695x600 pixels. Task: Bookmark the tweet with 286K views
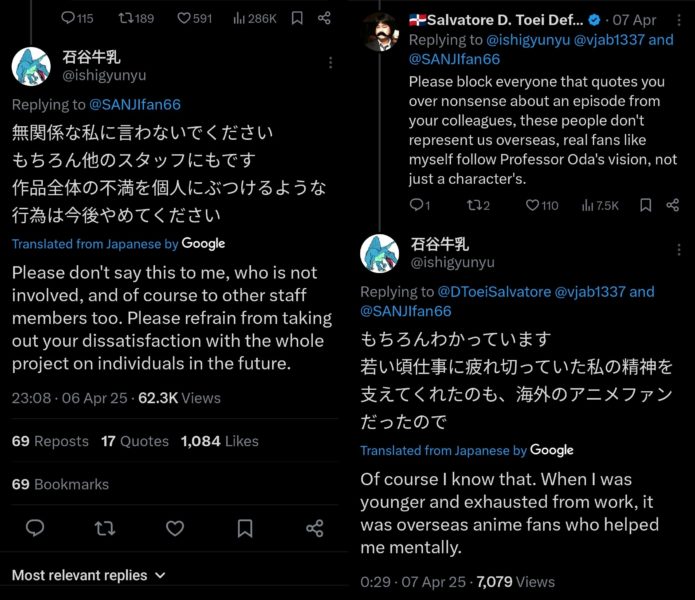tap(297, 18)
